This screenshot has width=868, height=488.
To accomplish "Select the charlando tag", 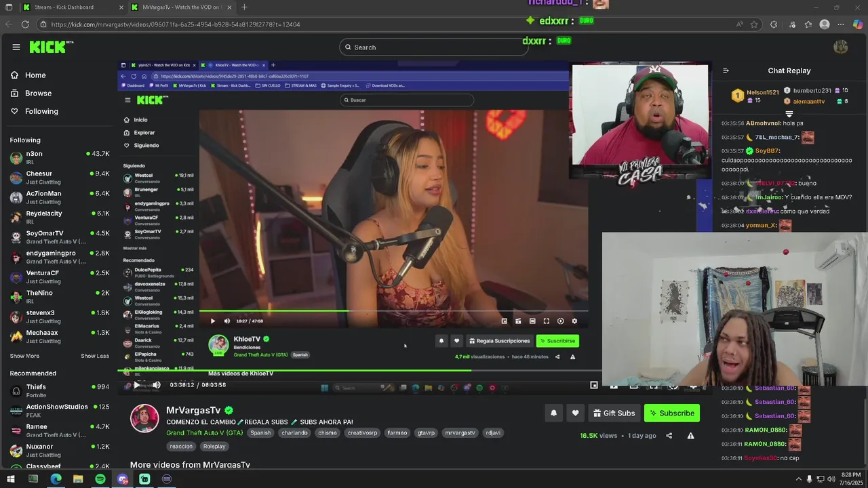I will (x=294, y=433).
